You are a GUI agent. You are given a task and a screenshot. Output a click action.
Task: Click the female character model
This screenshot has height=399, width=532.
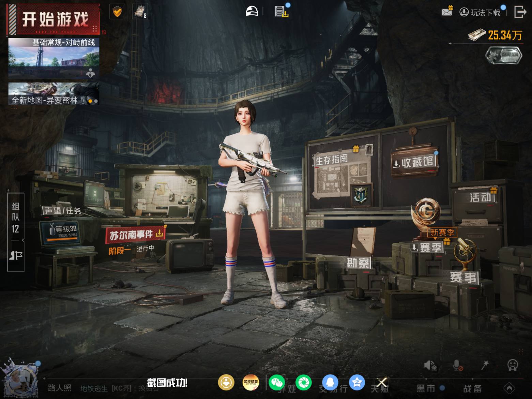(248, 205)
